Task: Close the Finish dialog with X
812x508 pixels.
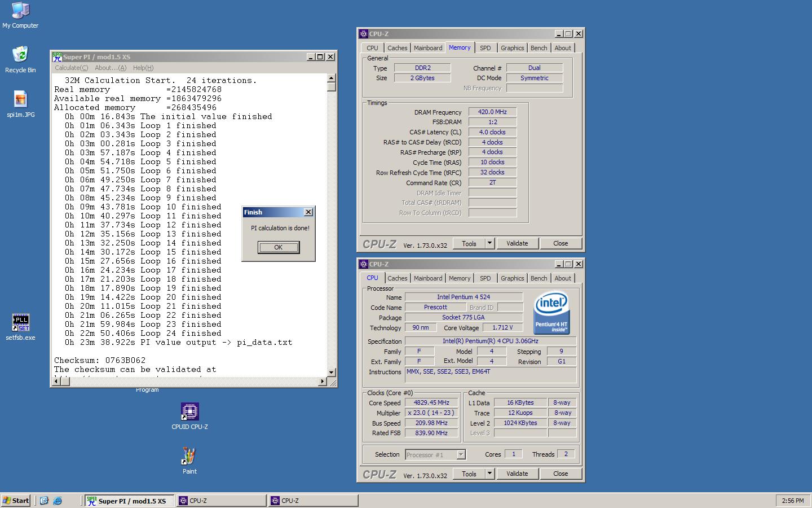Action: [x=308, y=212]
